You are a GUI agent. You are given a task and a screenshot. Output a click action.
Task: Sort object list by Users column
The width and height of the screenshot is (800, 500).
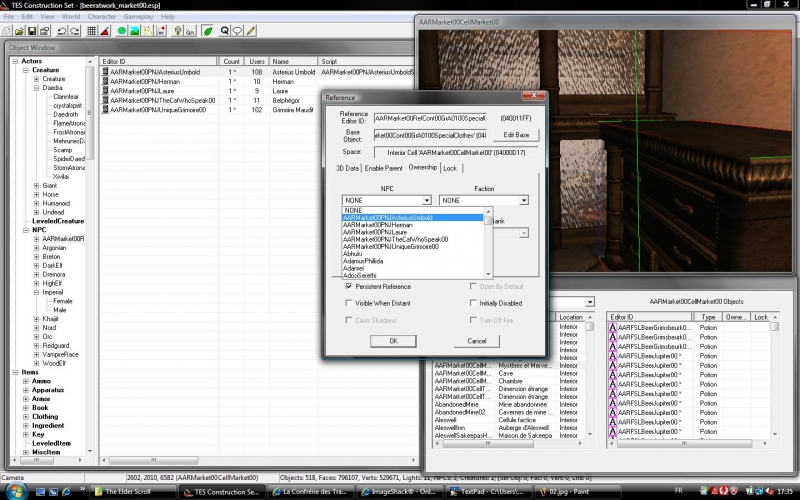tap(257, 61)
